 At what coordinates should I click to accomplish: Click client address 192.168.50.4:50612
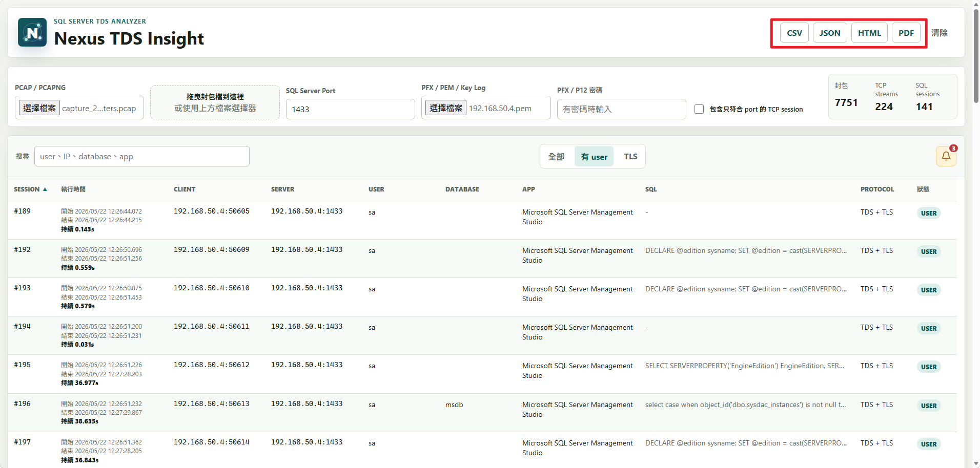(212, 365)
